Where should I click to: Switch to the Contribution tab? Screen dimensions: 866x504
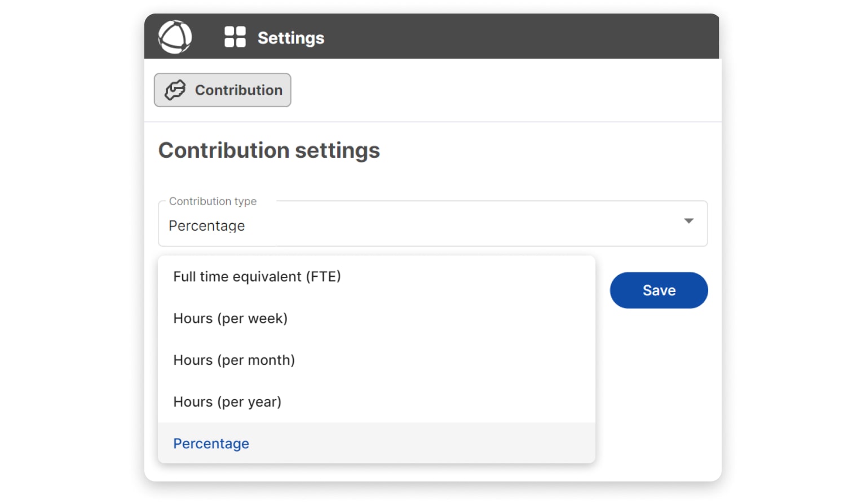point(223,90)
